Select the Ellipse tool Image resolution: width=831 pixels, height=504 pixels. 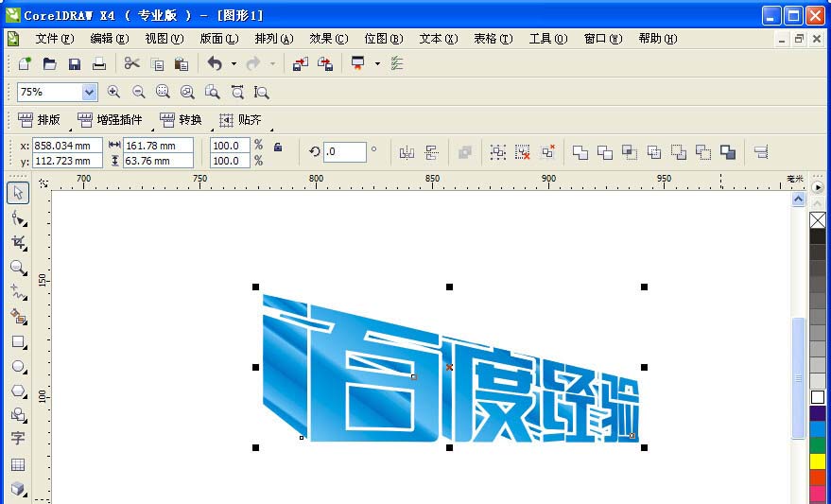tap(19, 366)
